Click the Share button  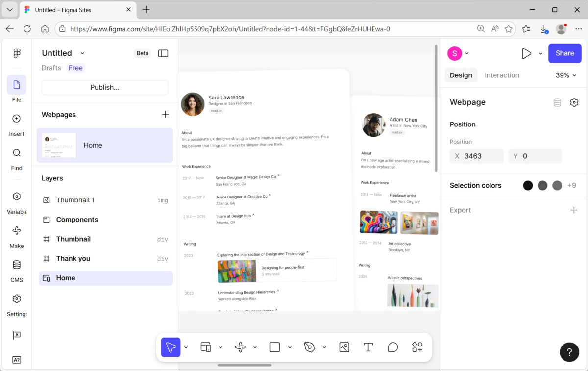coord(564,53)
